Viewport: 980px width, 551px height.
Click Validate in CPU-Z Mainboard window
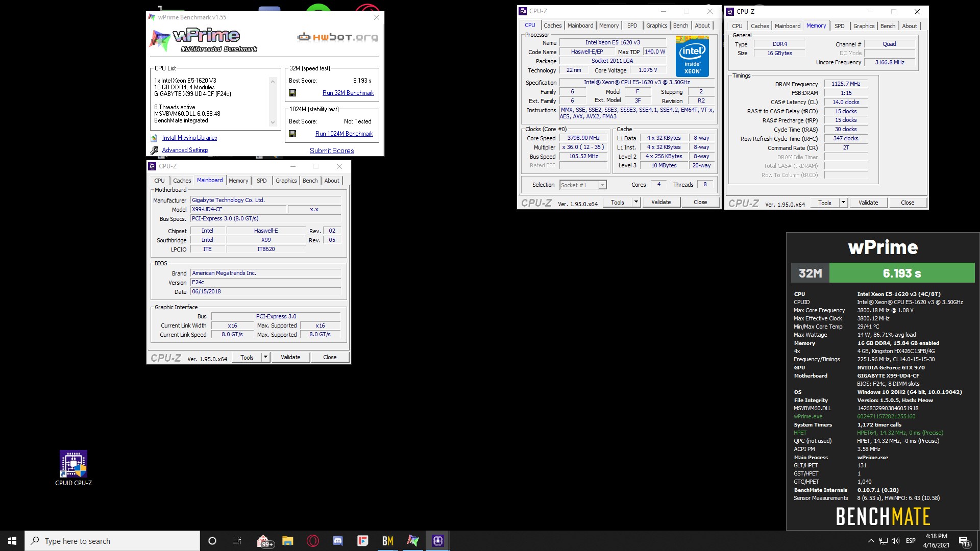[290, 357]
